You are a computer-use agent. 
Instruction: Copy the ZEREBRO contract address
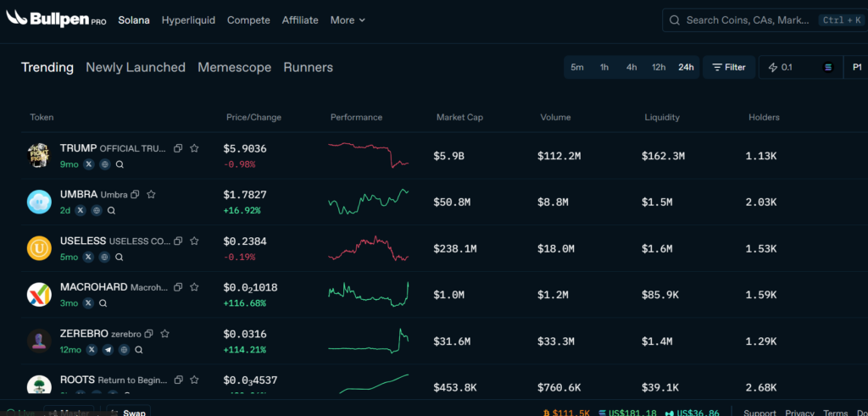[148, 334]
